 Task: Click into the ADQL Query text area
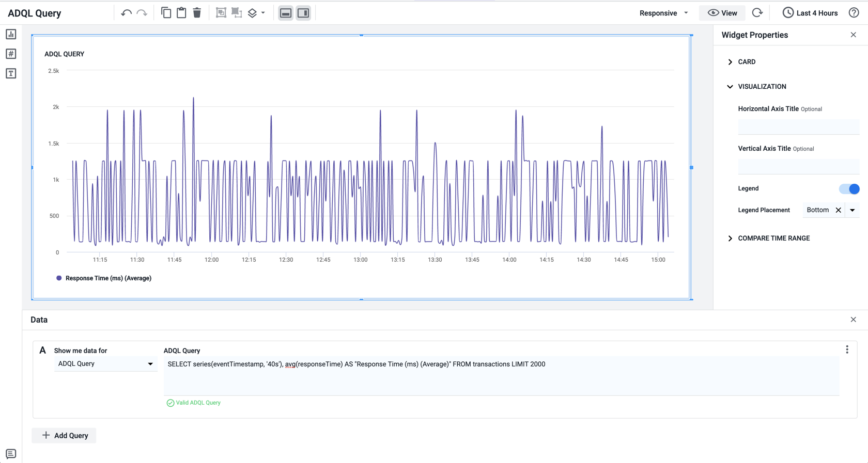click(x=501, y=376)
